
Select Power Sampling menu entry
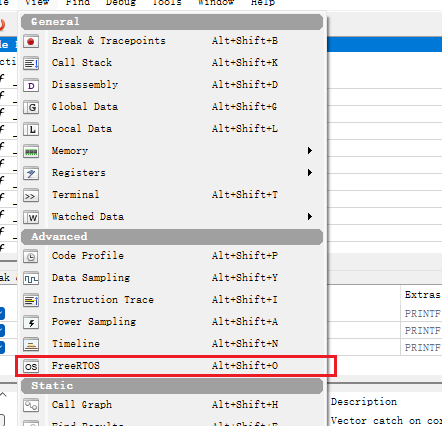click(172, 322)
